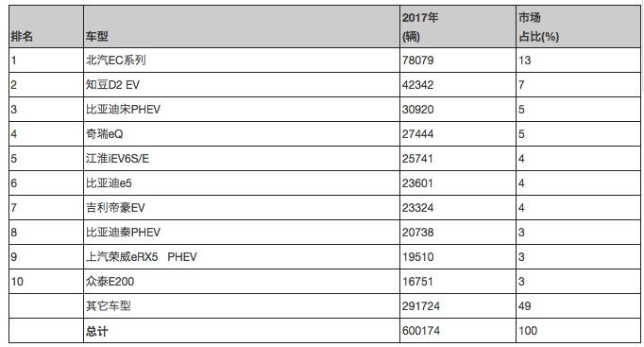Viewport: 644px width, 347px height.
Task: Click the 众泰E200 cell
Action: tap(242, 282)
